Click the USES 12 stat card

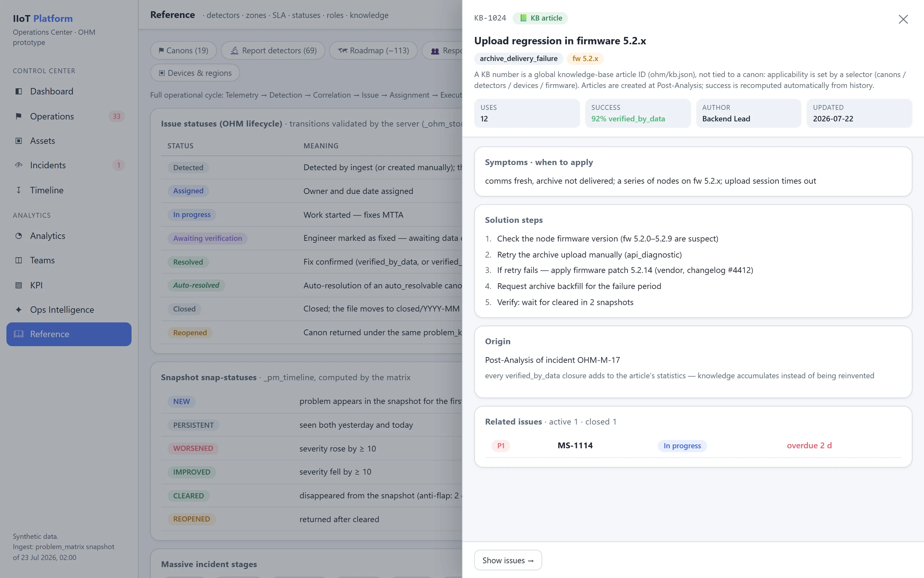[x=527, y=113]
